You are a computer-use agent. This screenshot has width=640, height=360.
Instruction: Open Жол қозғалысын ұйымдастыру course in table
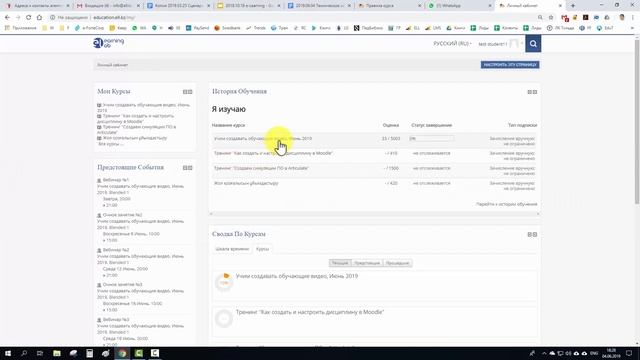(246, 183)
